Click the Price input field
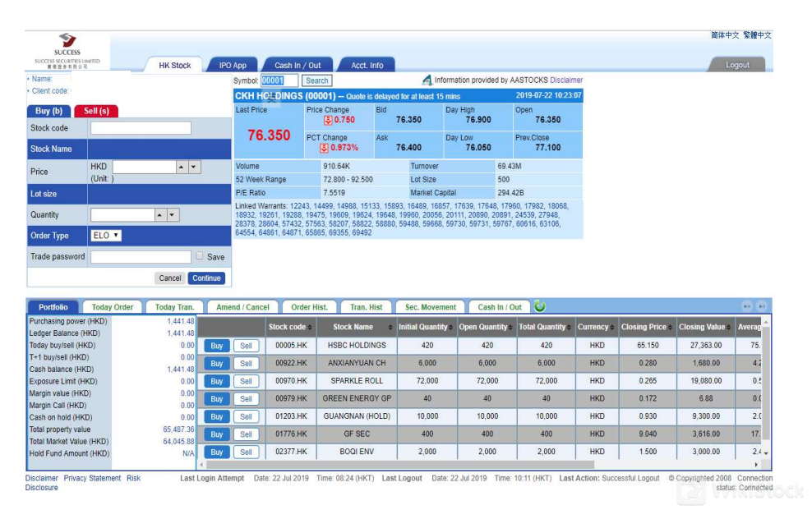This screenshot has height=519, width=812. coord(145,168)
